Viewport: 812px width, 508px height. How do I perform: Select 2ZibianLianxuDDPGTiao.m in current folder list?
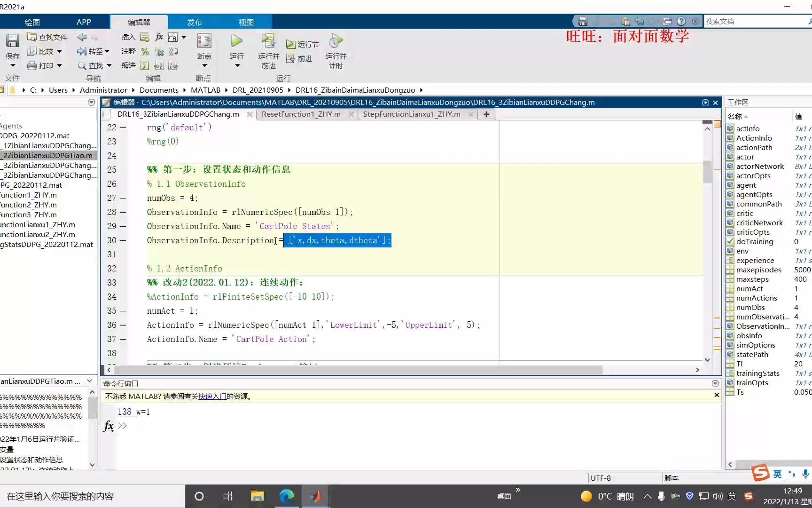point(48,155)
